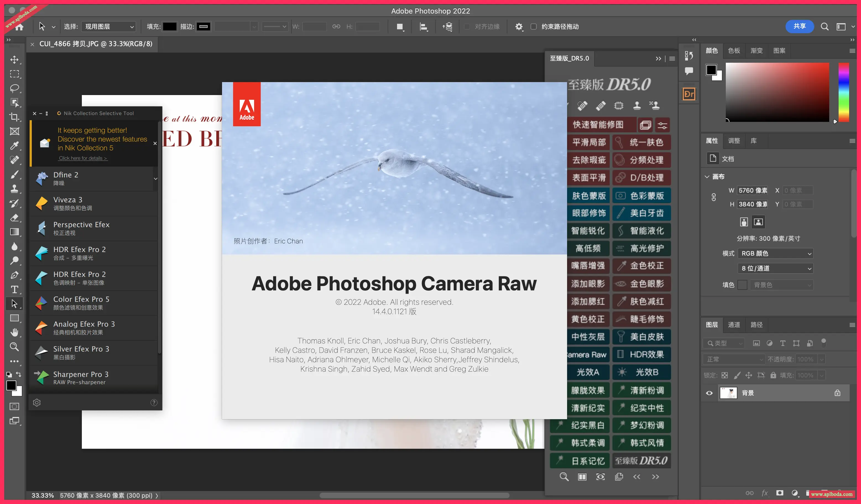The height and width of the screenshot is (504, 861).
Task: Set canvas to portrait orientation
Action: [x=744, y=222]
